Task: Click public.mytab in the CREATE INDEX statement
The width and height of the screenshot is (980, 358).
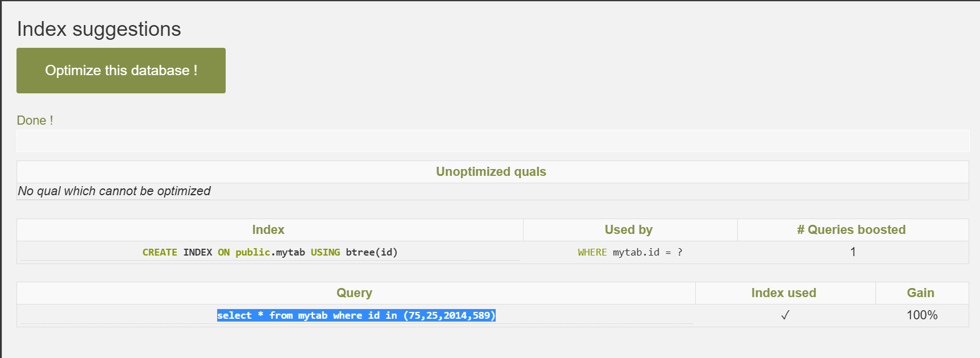Action: (x=270, y=252)
